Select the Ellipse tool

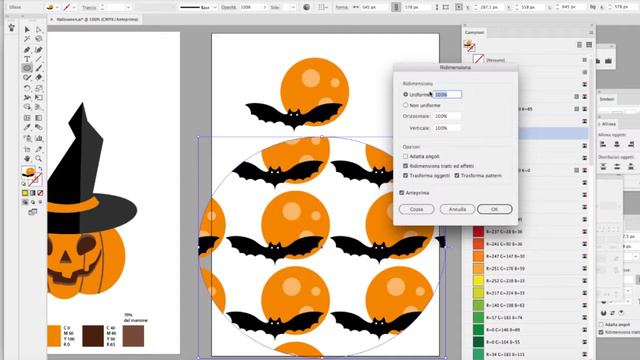[27, 68]
